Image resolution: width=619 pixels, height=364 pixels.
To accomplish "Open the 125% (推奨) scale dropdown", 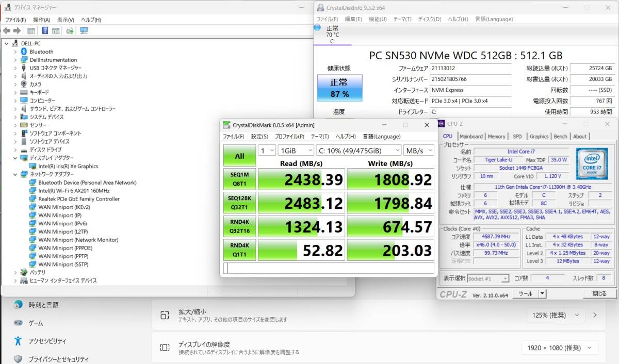I will coord(556,315).
